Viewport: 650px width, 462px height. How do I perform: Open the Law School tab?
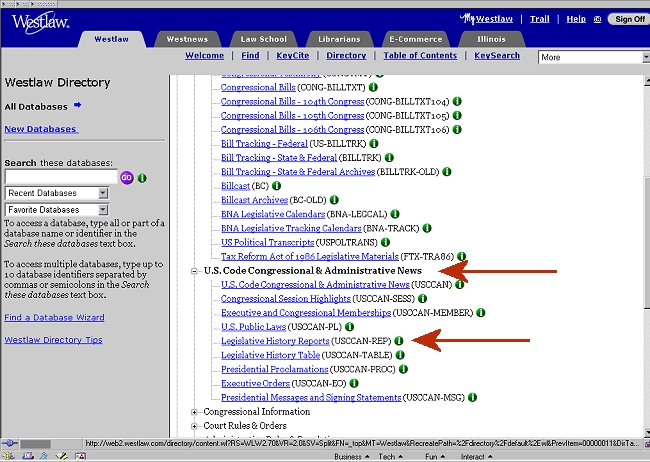coord(264,39)
